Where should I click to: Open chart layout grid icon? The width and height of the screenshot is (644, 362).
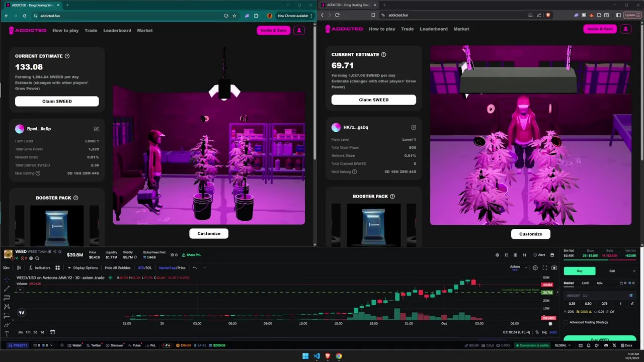tap(57, 268)
